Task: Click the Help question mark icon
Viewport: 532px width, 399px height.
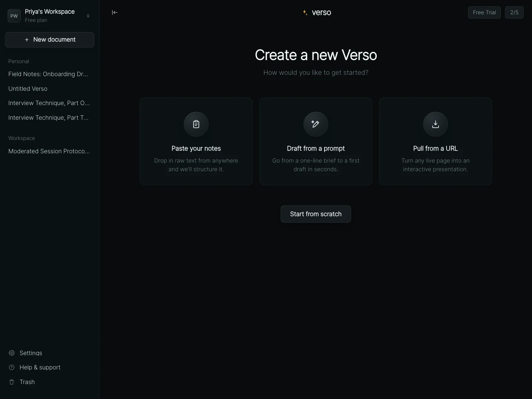Action: tap(12, 367)
